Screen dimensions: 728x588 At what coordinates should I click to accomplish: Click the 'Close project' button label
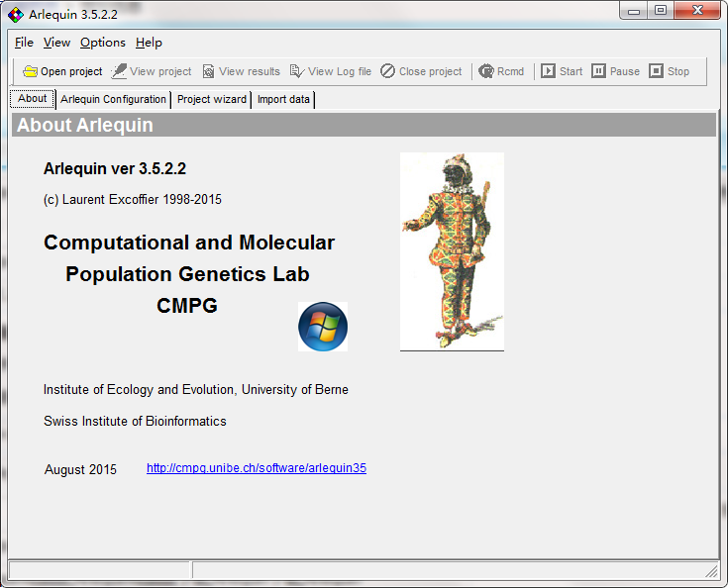tap(431, 71)
